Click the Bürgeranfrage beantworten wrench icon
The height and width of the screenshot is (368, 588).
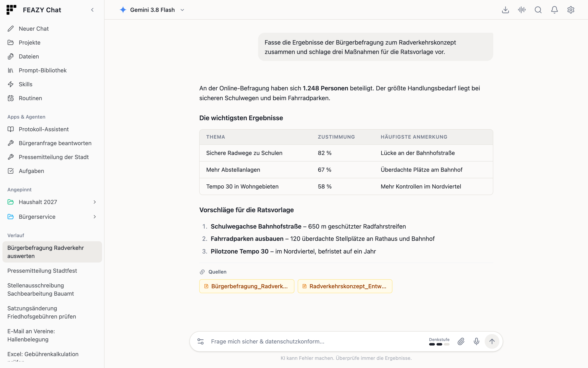11,143
